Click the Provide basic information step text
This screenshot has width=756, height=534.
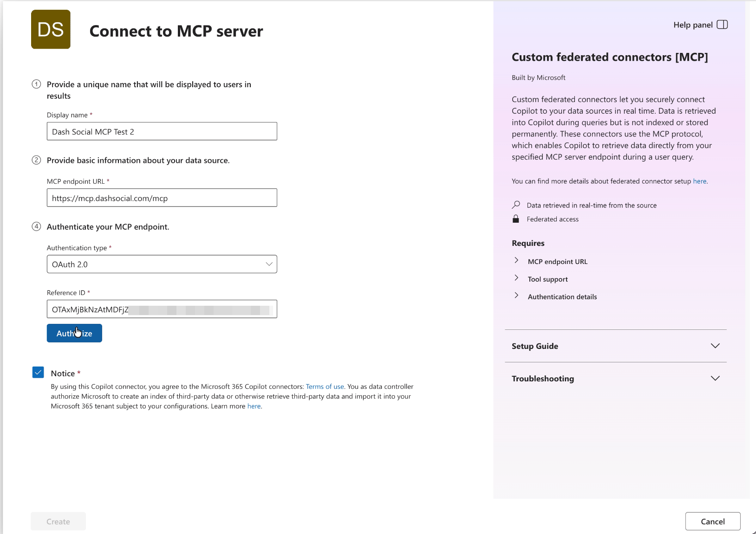(138, 160)
